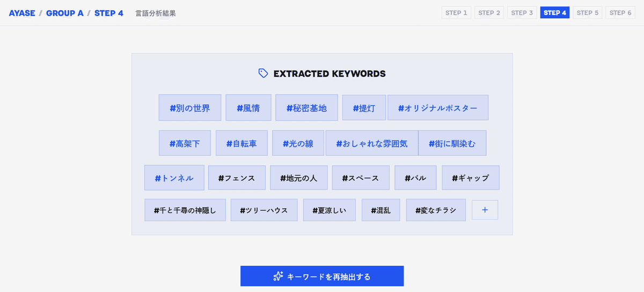Image resolution: width=644 pixels, height=292 pixels.
Task: Toggle the #トンネル keyword tag
Action: (174, 178)
